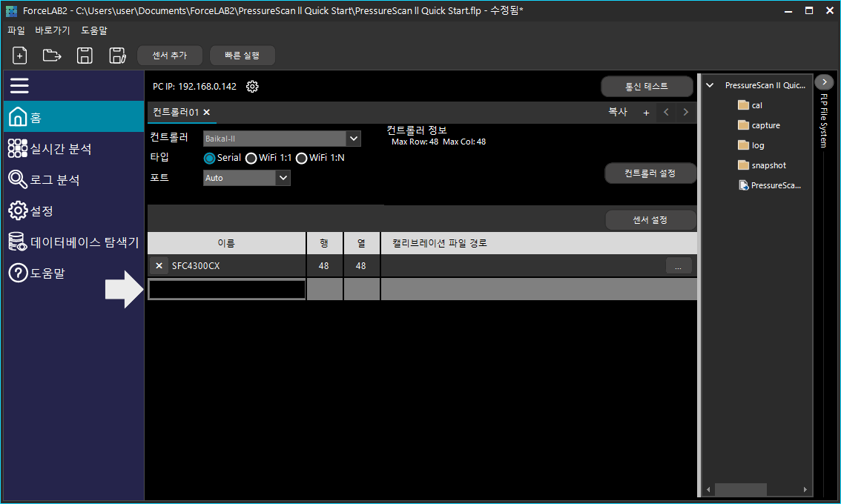This screenshot has width=841, height=504.
Task: Click the empty sensor name input cell
Action: [x=227, y=289]
